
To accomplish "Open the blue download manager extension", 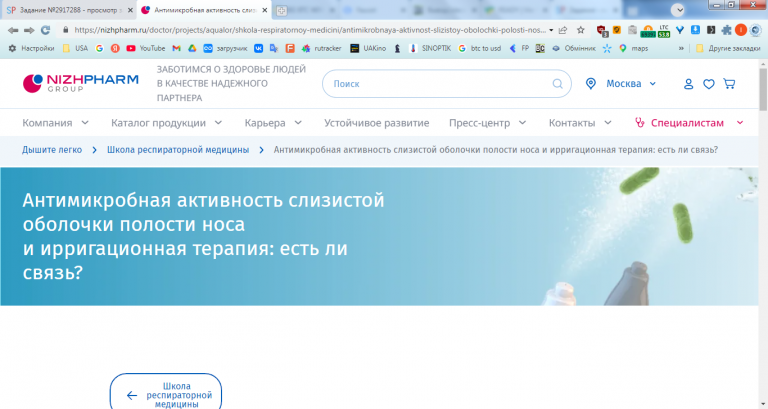I will pyautogui.click(x=696, y=30).
